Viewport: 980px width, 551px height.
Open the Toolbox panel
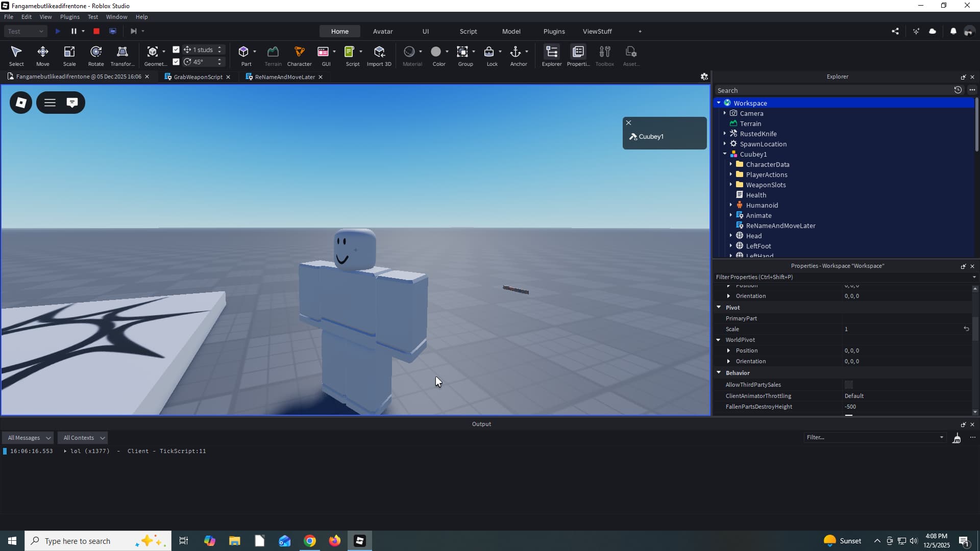coord(605,55)
